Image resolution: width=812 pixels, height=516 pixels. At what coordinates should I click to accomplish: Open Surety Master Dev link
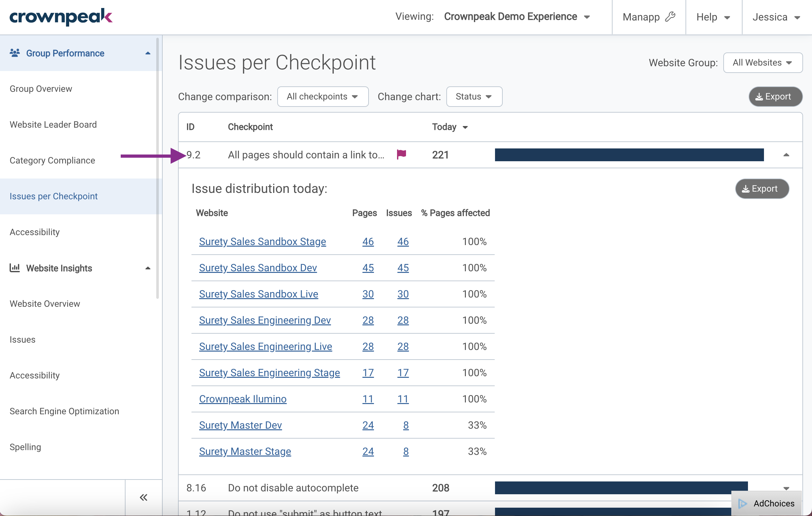[x=240, y=425]
